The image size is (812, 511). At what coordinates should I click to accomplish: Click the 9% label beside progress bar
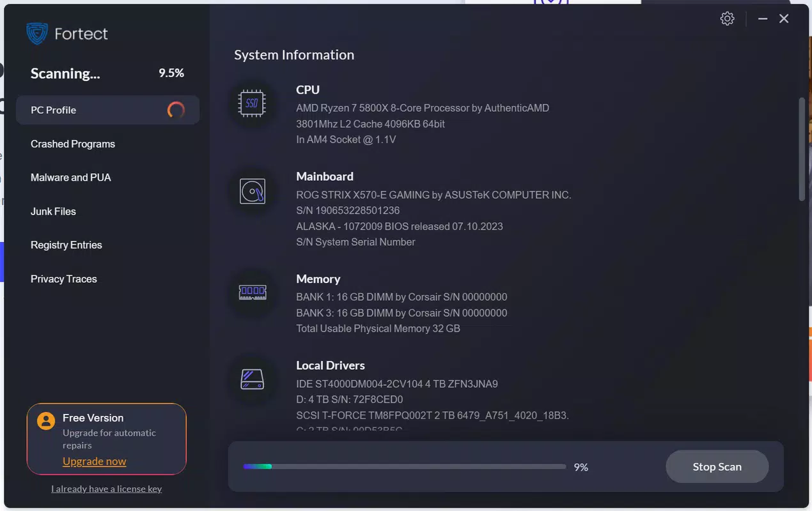[581, 468]
